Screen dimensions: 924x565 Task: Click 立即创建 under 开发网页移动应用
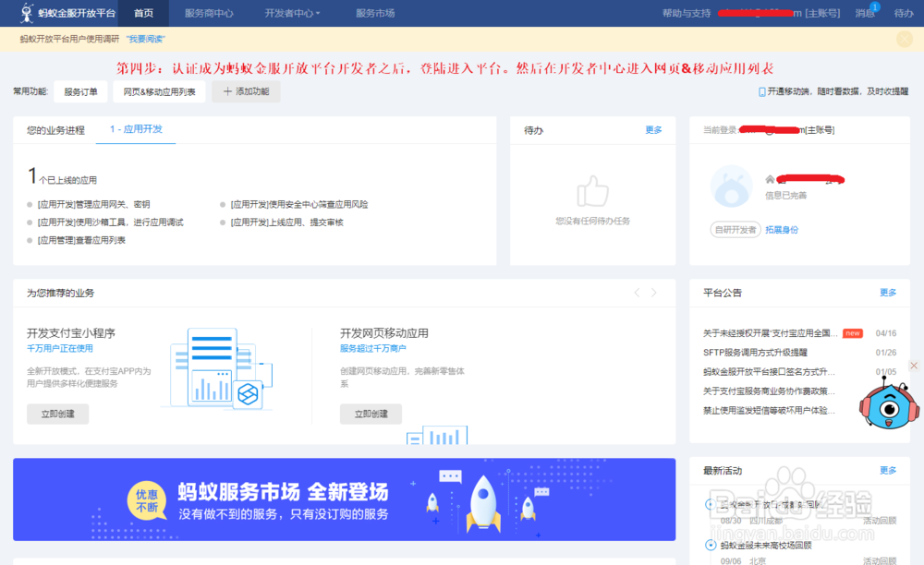(371, 414)
